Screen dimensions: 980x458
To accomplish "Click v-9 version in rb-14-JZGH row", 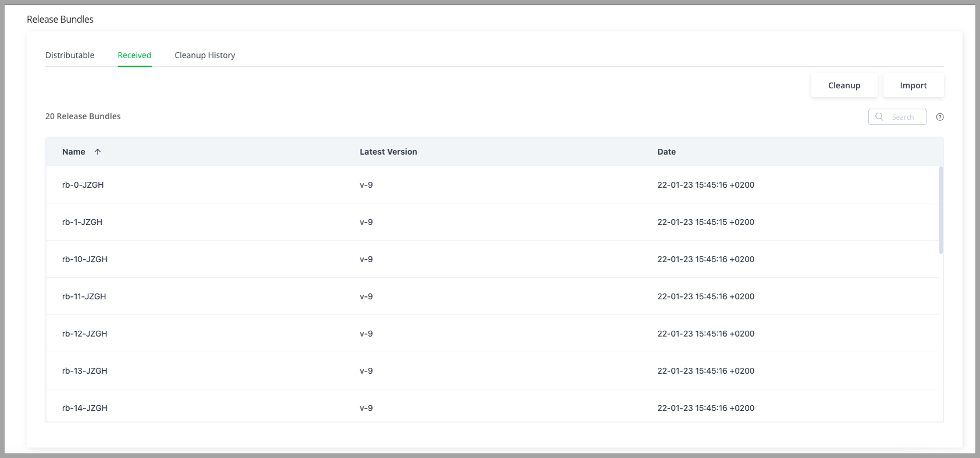I will pyautogui.click(x=366, y=408).
